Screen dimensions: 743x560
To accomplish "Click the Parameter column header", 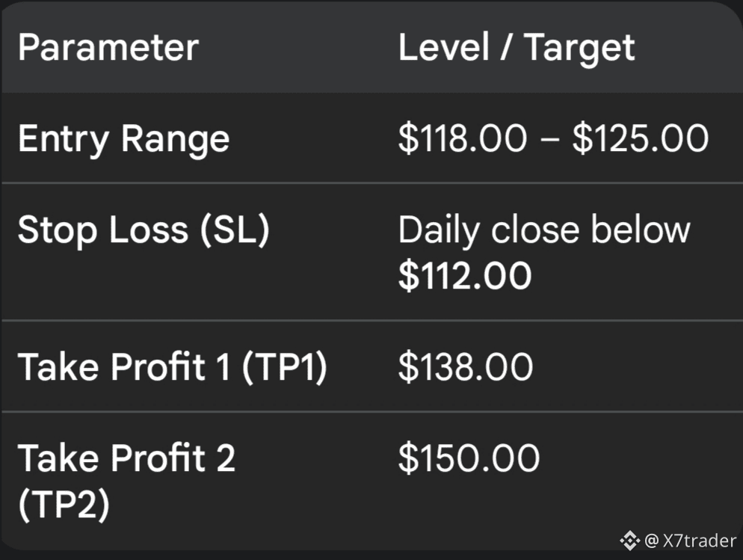I will point(108,47).
